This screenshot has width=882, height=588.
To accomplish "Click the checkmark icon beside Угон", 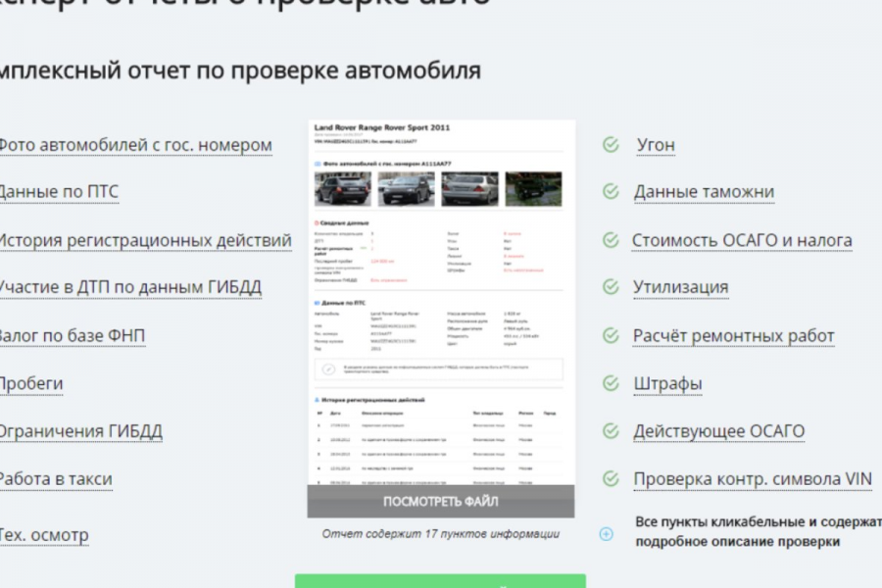I will [611, 145].
